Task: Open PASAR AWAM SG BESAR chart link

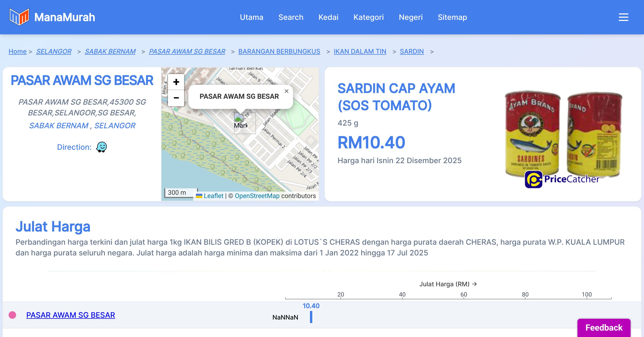Action: click(x=71, y=315)
